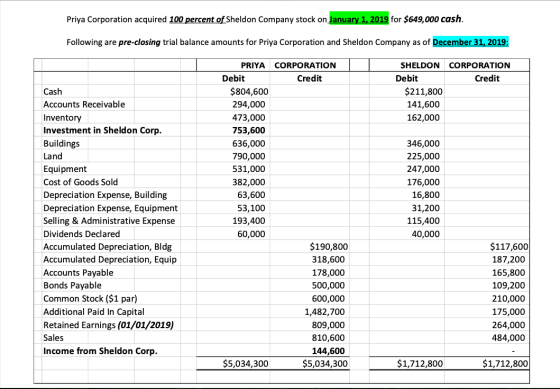The image size is (560, 389).
Task: Select 'Common Stock ($1 par)' label
Action: (x=90, y=299)
